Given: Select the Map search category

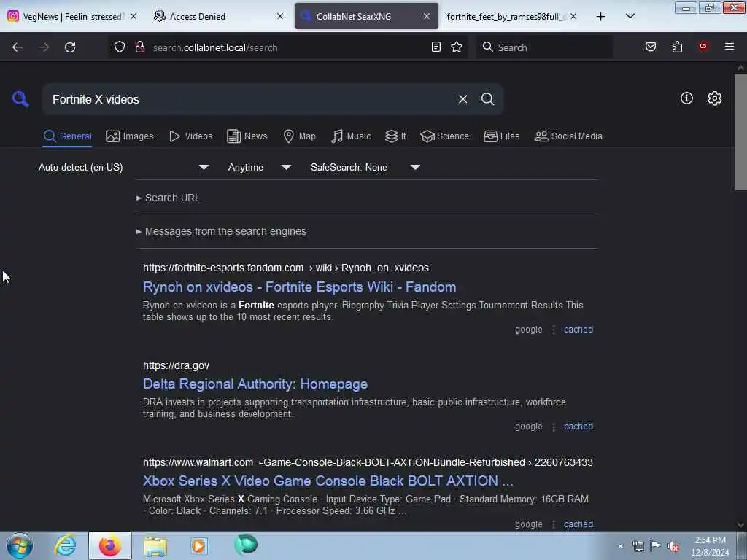Looking at the screenshot, I should (x=299, y=136).
